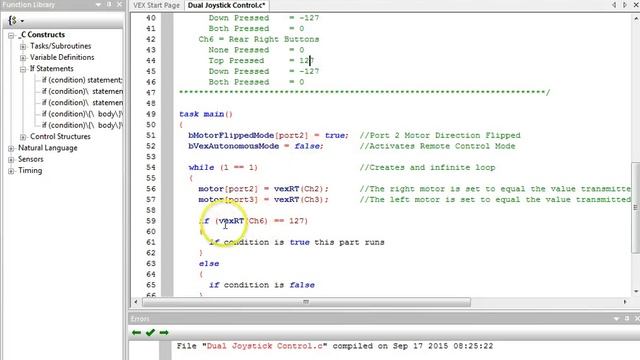
Task: Go to next error with right arrow
Action: pos(164,333)
